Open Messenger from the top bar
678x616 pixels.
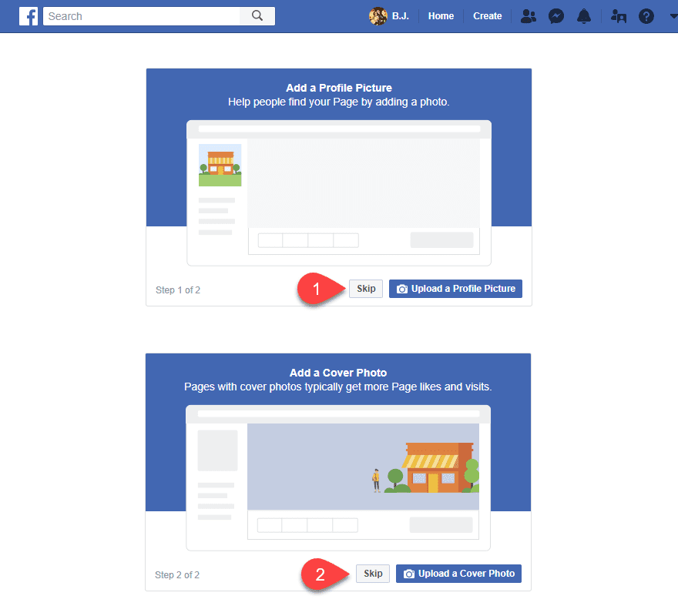(x=556, y=15)
